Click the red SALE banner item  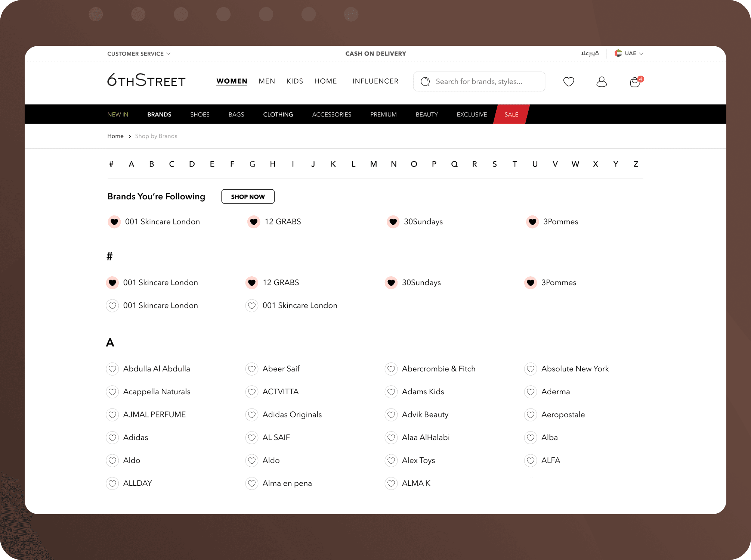[511, 115]
